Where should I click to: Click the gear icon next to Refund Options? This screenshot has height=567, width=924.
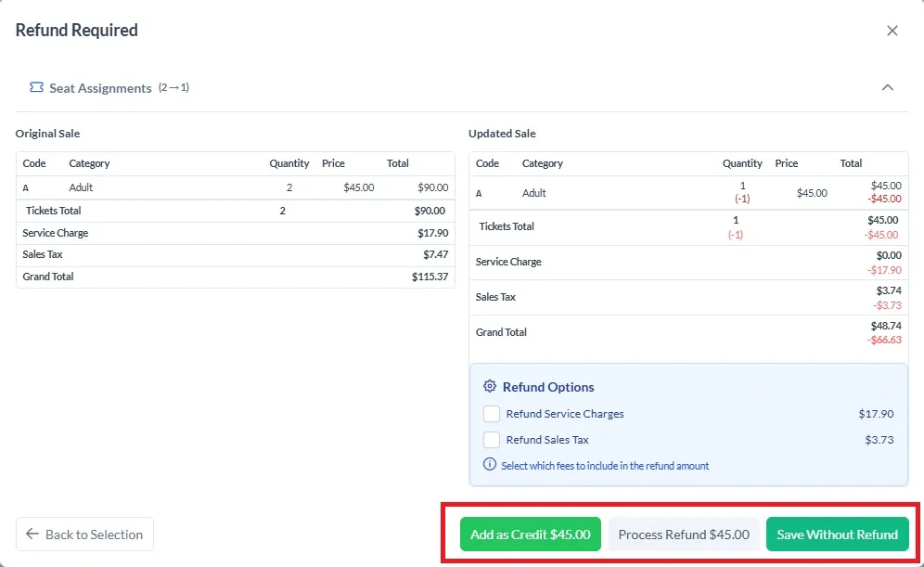[x=490, y=386]
